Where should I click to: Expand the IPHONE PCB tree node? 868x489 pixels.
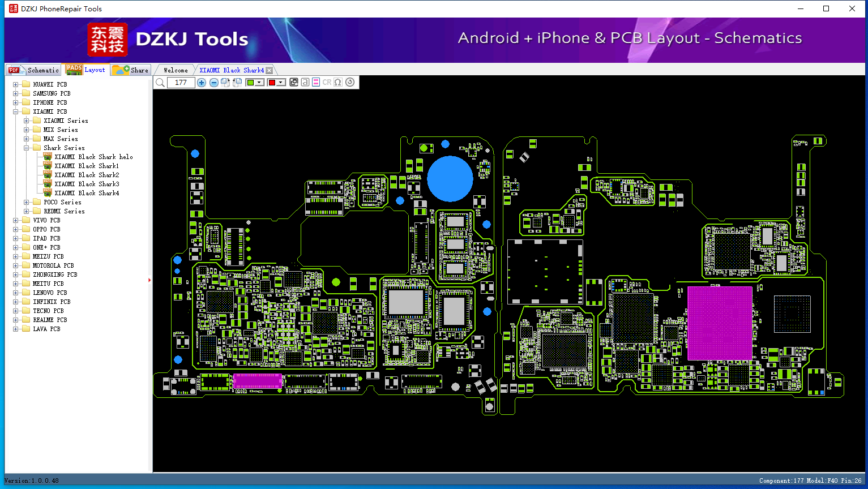click(16, 102)
